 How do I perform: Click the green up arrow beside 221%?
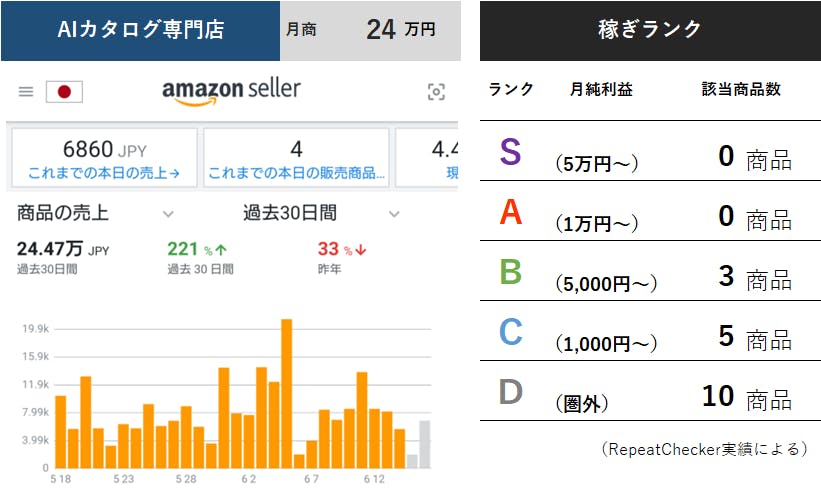[220, 250]
